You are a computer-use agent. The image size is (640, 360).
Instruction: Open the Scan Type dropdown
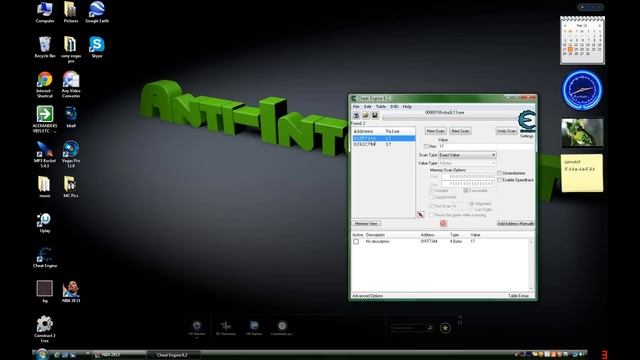pos(467,155)
